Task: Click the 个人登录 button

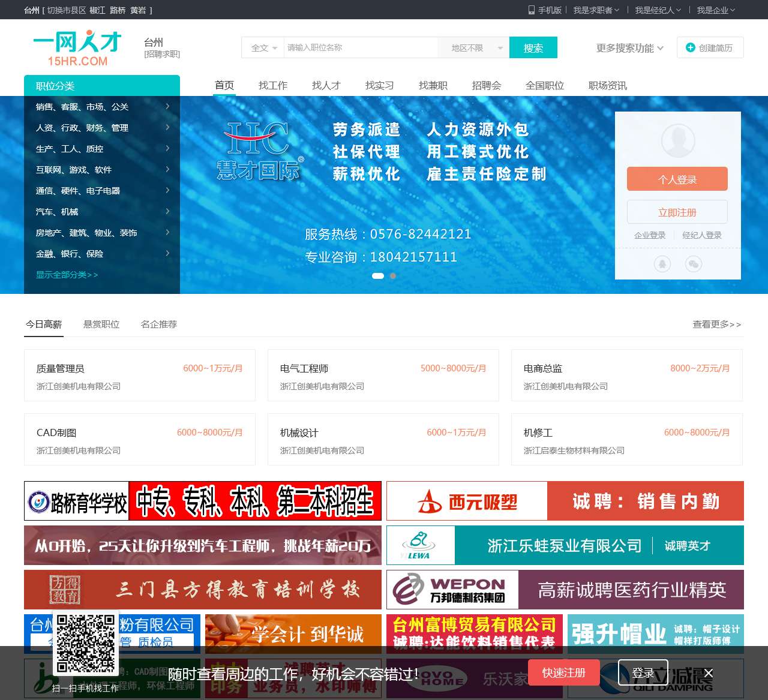Action: tap(677, 179)
